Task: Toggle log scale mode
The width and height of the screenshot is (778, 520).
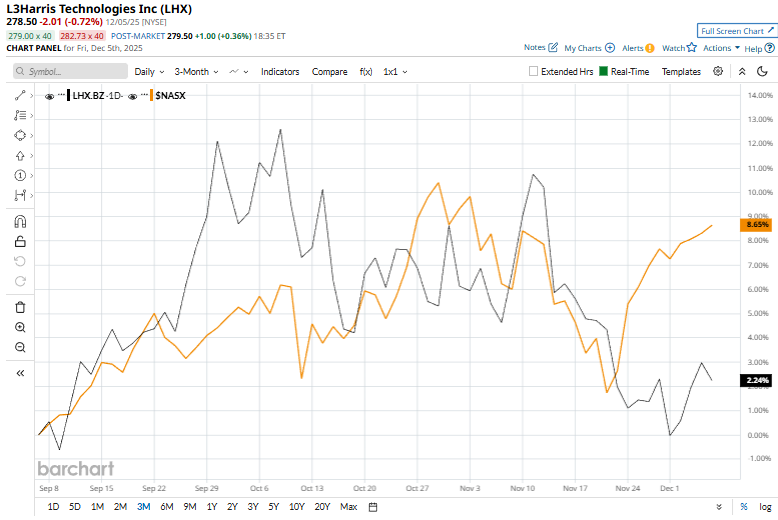Action: pos(765,507)
